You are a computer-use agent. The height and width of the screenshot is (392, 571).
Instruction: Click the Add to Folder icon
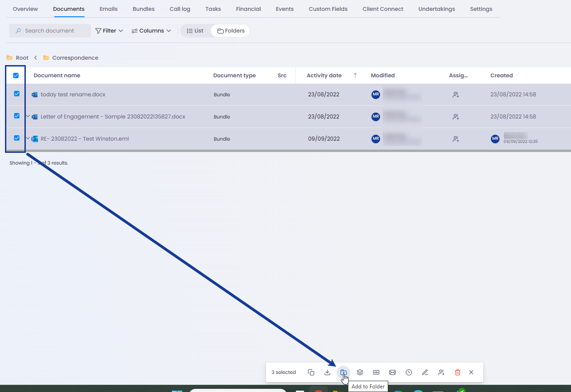coord(343,372)
